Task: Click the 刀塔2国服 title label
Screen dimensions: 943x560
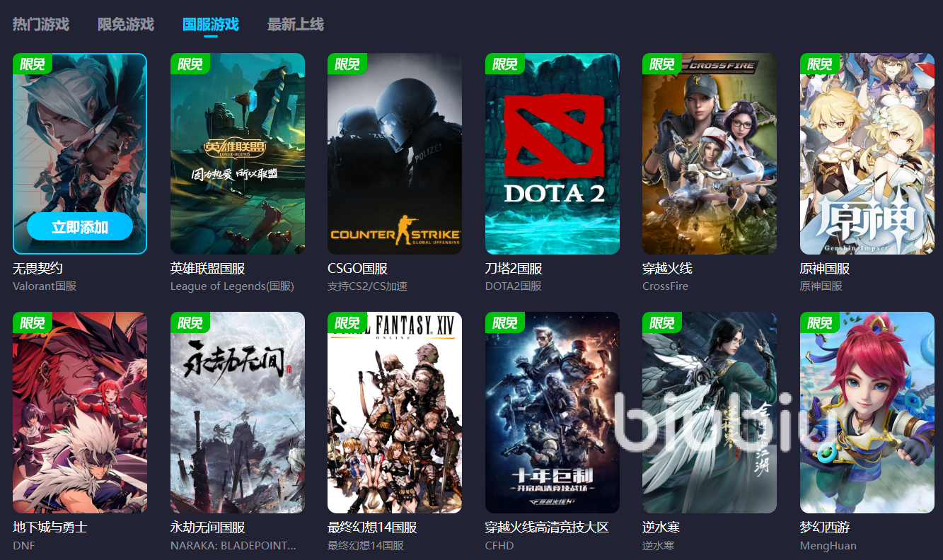Action: (514, 269)
